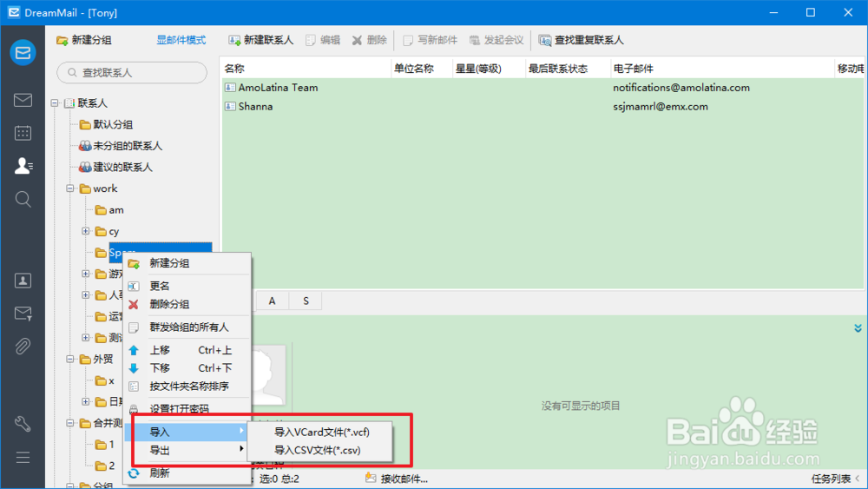868x489 pixels.
Task: Click the 编辑 toolbar button
Action: [323, 40]
